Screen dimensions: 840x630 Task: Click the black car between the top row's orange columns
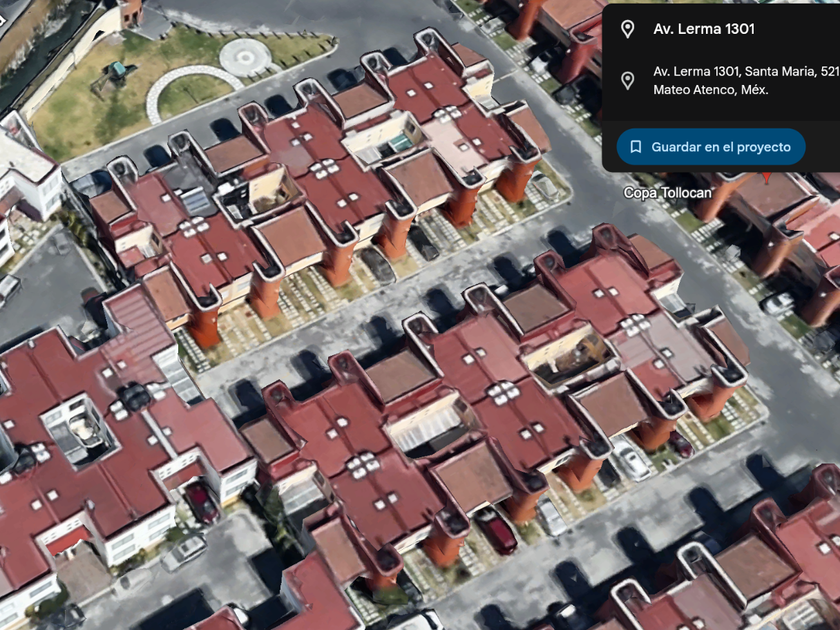(x=423, y=243)
